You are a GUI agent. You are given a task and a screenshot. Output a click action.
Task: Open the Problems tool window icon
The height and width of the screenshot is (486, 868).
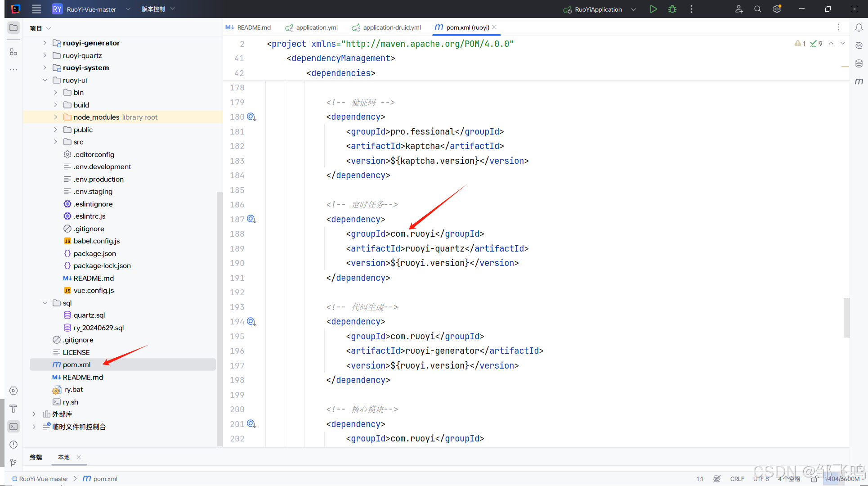pyautogui.click(x=13, y=445)
